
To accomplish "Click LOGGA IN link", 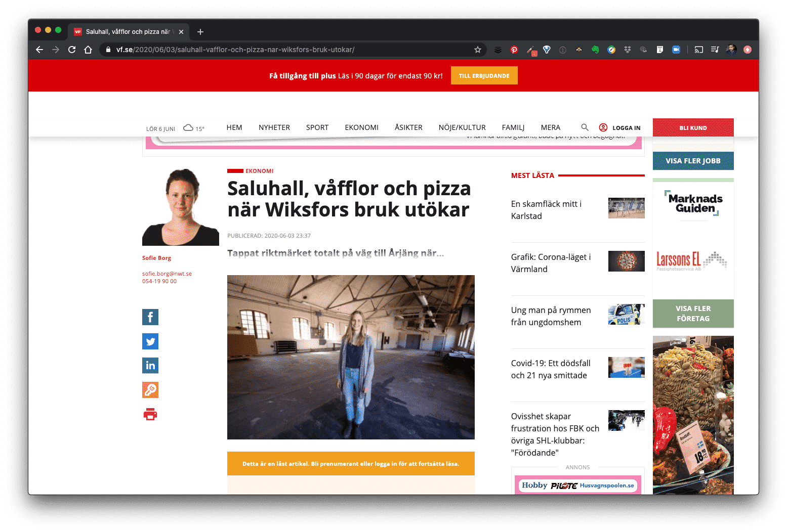I will [627, 128].
